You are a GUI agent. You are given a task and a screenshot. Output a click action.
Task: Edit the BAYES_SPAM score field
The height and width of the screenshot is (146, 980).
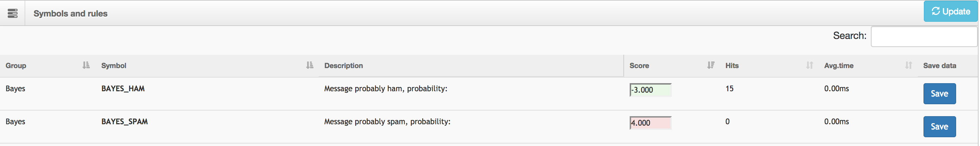650,123
